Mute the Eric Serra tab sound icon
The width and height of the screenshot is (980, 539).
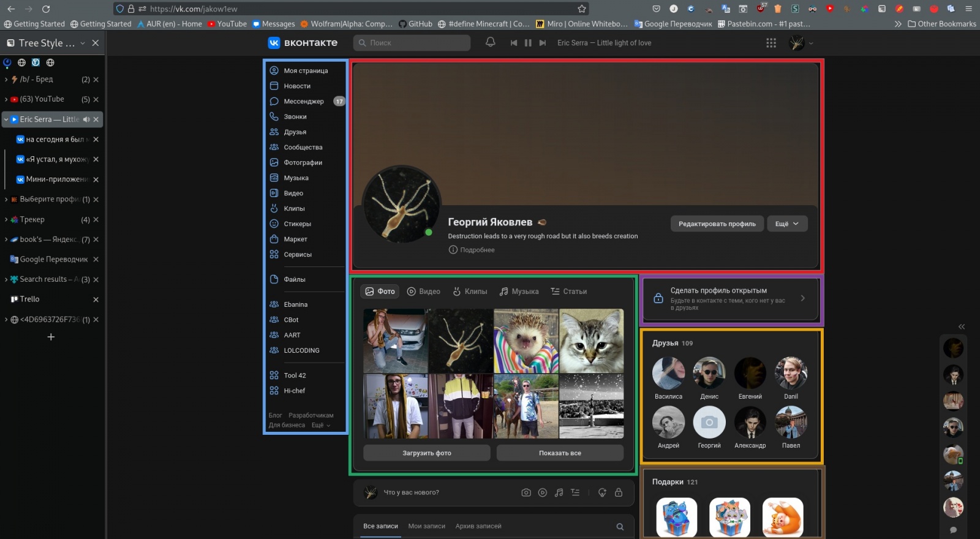tap(86, 119)
